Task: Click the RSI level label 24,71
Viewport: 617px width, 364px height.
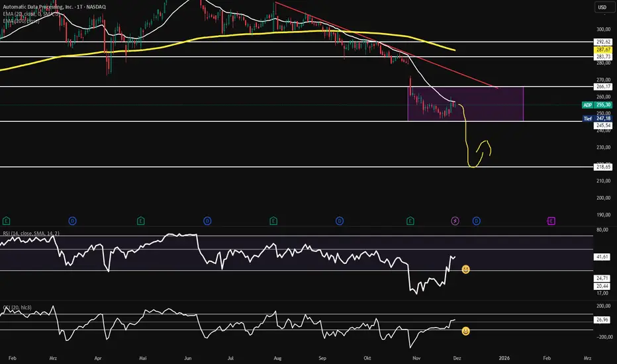Action: click(x=602, y=278)
